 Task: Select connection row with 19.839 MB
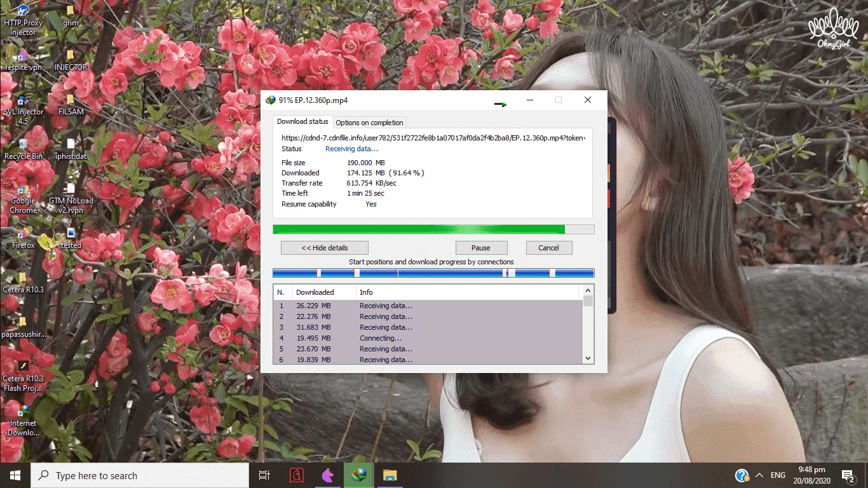pyautogui.click(x=428, y=360)
